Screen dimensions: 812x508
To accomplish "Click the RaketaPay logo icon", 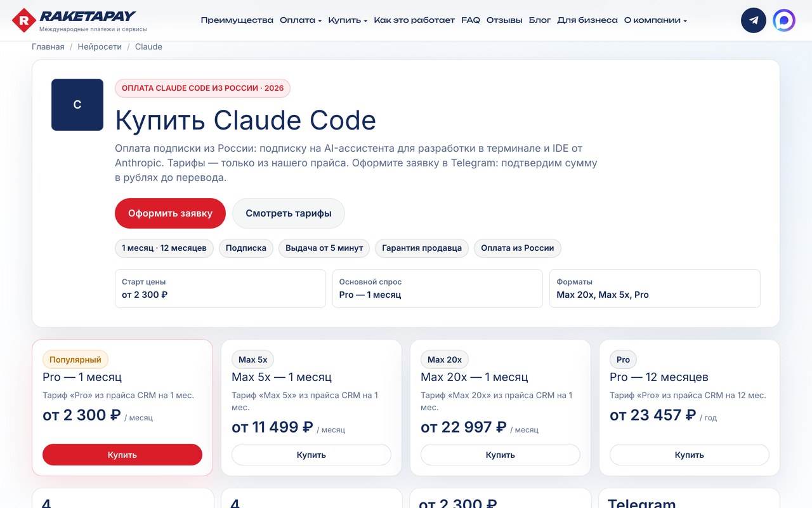I will click(24, 20).
